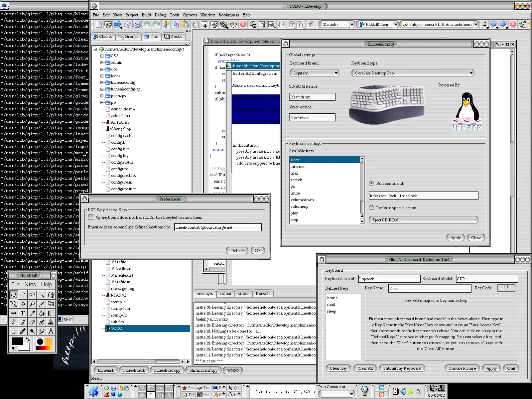Click KDevelop new file toolbar icon
This screenshot has height=399, width=532.
[x=98, y=24]
